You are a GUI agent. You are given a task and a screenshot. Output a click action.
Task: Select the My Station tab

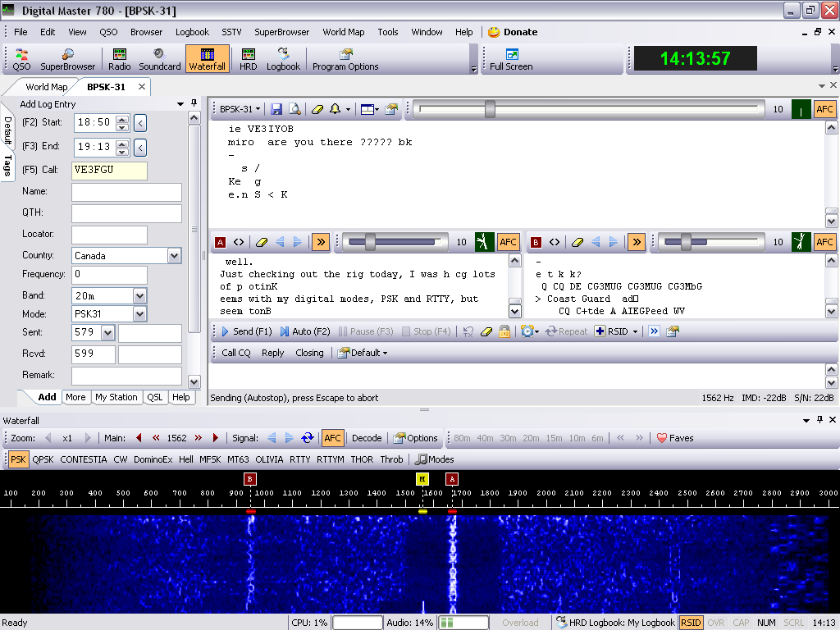pyautogui.click(x=116, y=398)
